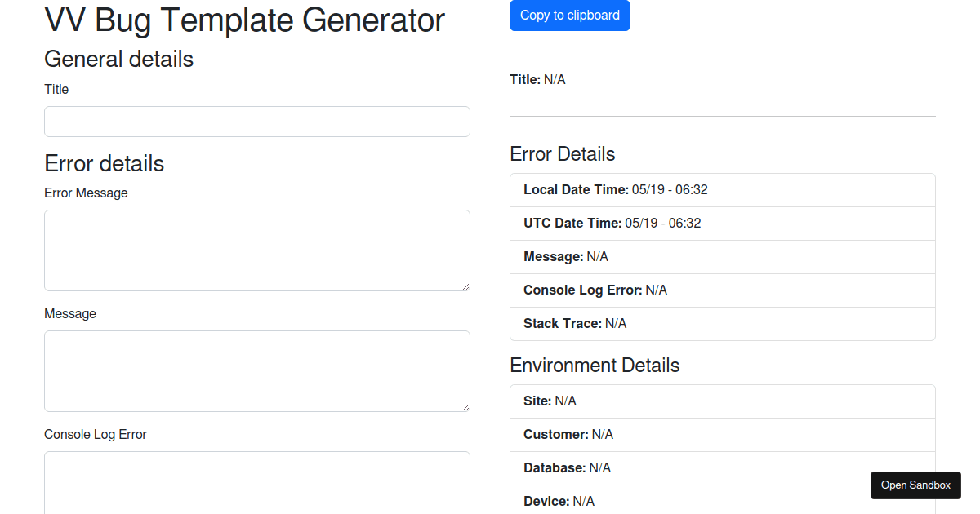This screenshot has height=514, width=980.
Task: Click the Error Message field label
Action: coord(86,193)
